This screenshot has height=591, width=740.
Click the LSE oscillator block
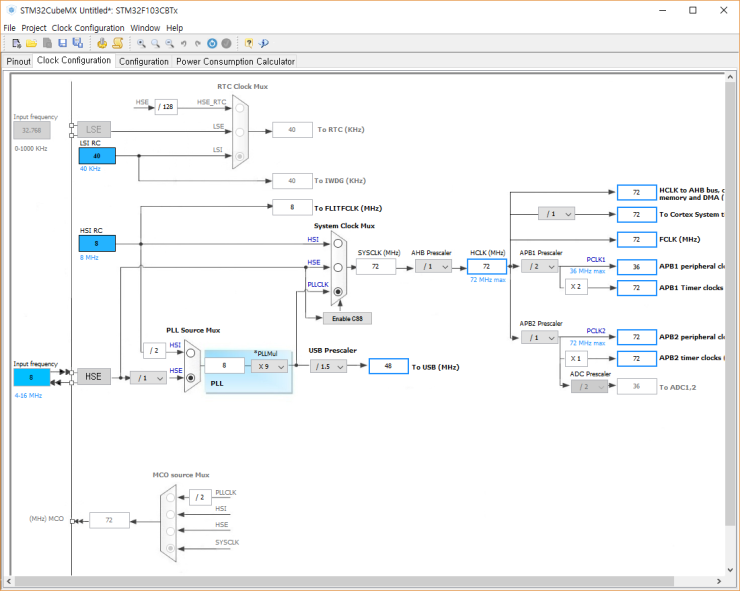93,129
